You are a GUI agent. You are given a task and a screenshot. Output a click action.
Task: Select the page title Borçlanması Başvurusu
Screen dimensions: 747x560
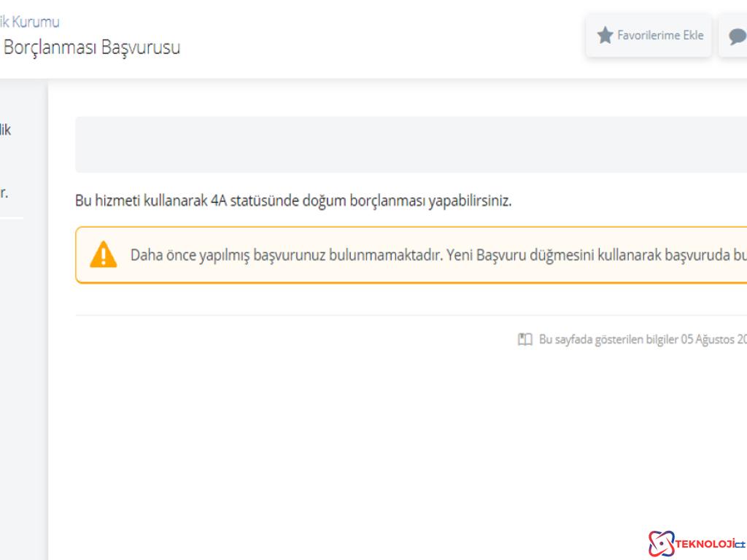pyautogui.click(x=93, y=48)
